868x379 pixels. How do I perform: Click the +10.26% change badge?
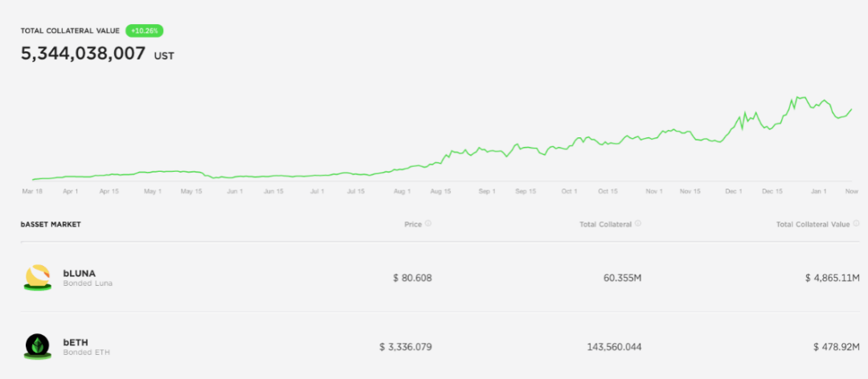(x=145, y=31)
